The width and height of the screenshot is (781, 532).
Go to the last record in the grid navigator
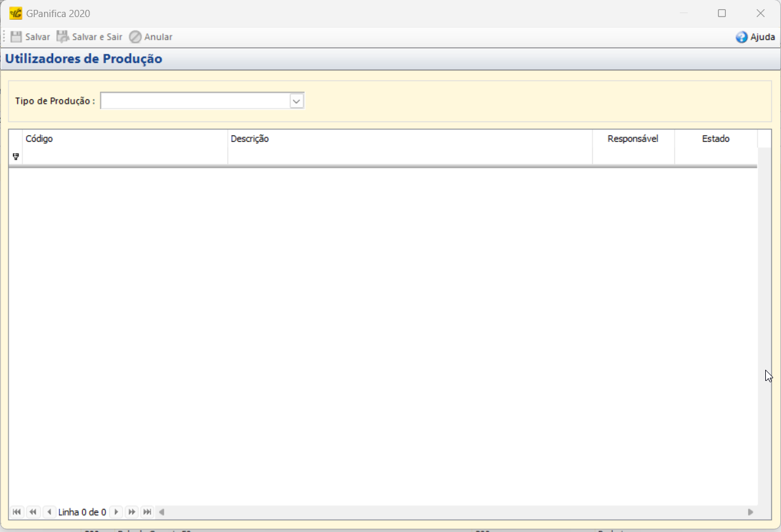pyautogui.click(x=148, y=512)
